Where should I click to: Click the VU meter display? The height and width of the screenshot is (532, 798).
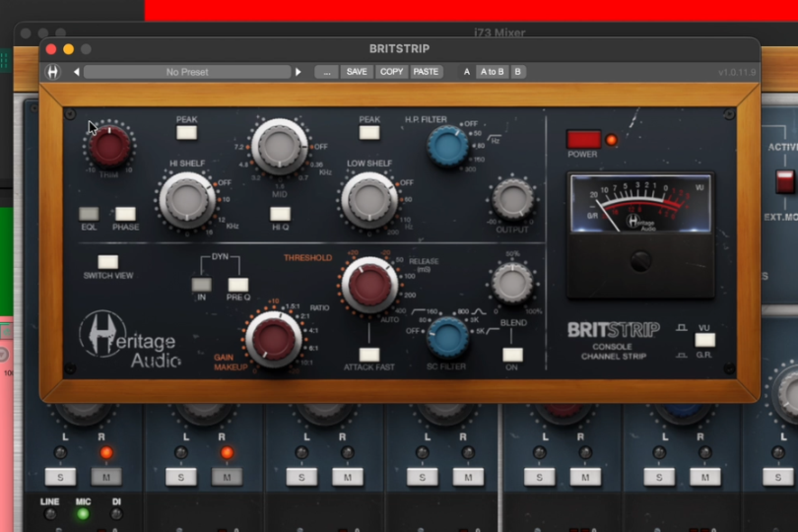[x=640, y=204]
